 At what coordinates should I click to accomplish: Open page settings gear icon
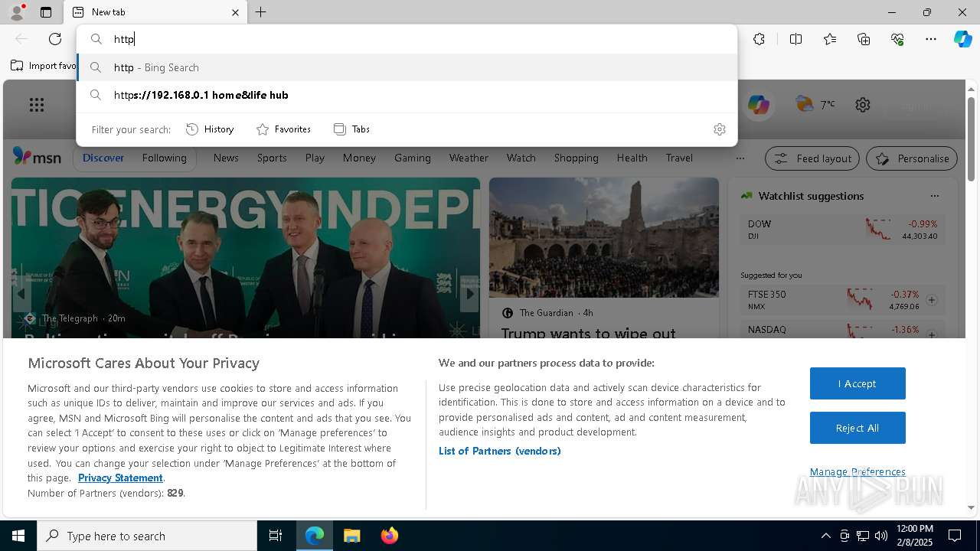coord(863,105)
